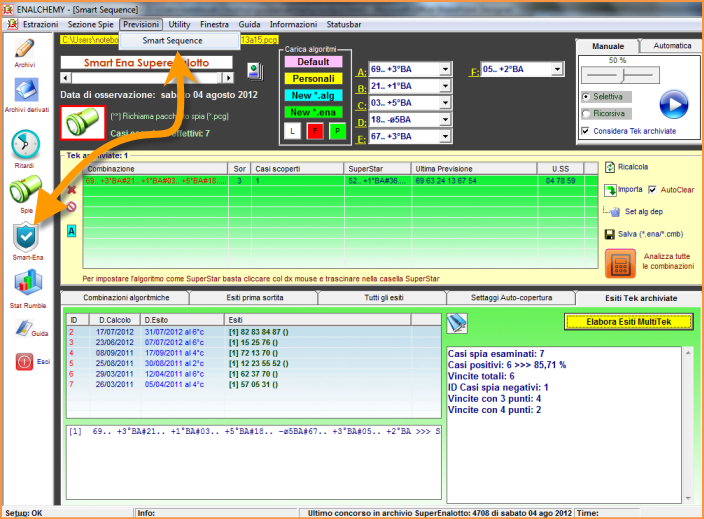The height and width of the screenshot is (519, 704).
Task: Click the algorithm sequence text box
Action: (x=254, y=462)
